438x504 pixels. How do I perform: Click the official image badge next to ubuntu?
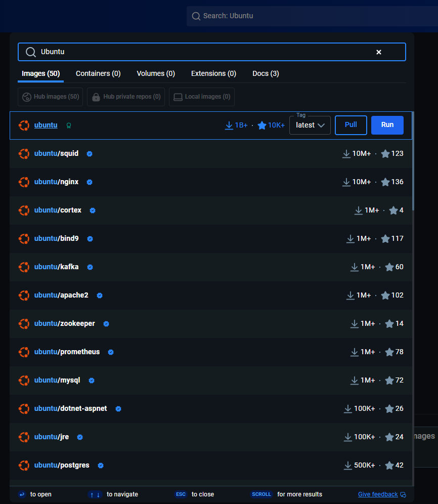(x=69, y=125)
